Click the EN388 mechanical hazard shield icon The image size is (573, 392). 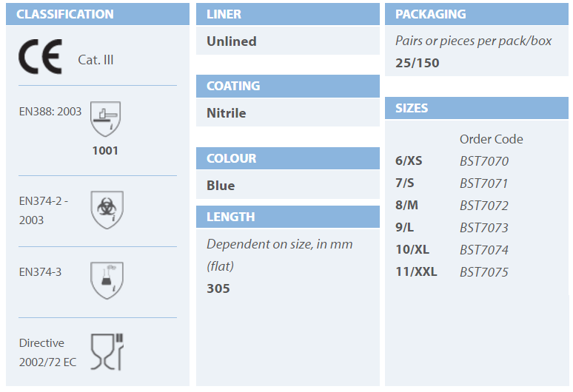point(105,118)
